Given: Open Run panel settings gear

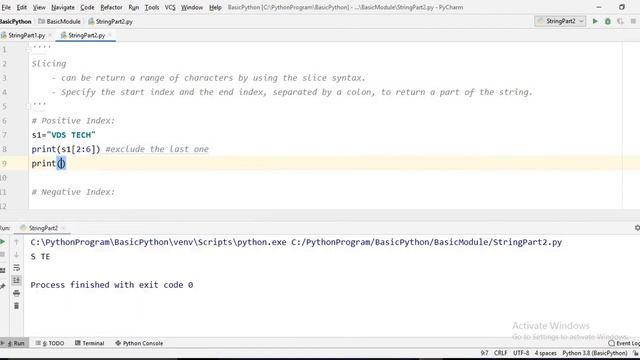Looking at the screenshot, I should tap(637, 228).
